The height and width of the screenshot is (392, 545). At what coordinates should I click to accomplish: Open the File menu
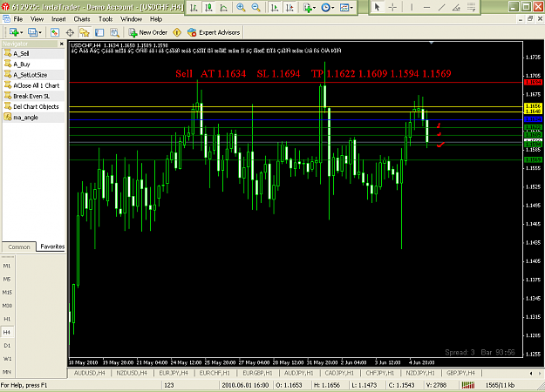(x=17, y=19)
